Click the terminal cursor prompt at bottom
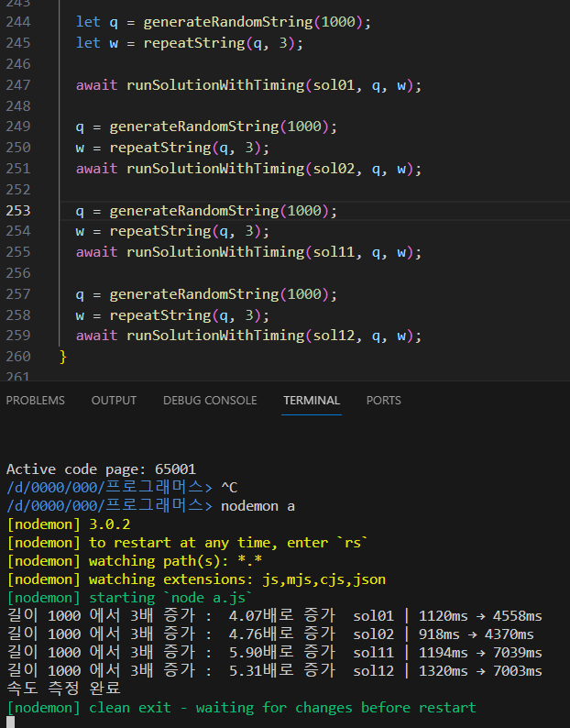 [10, 722]
